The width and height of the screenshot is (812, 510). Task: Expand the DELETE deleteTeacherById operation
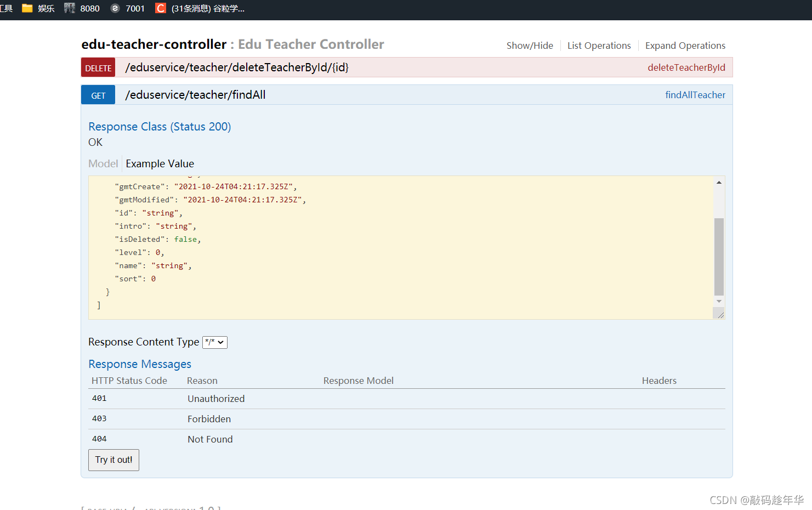(x=407, y=67)
